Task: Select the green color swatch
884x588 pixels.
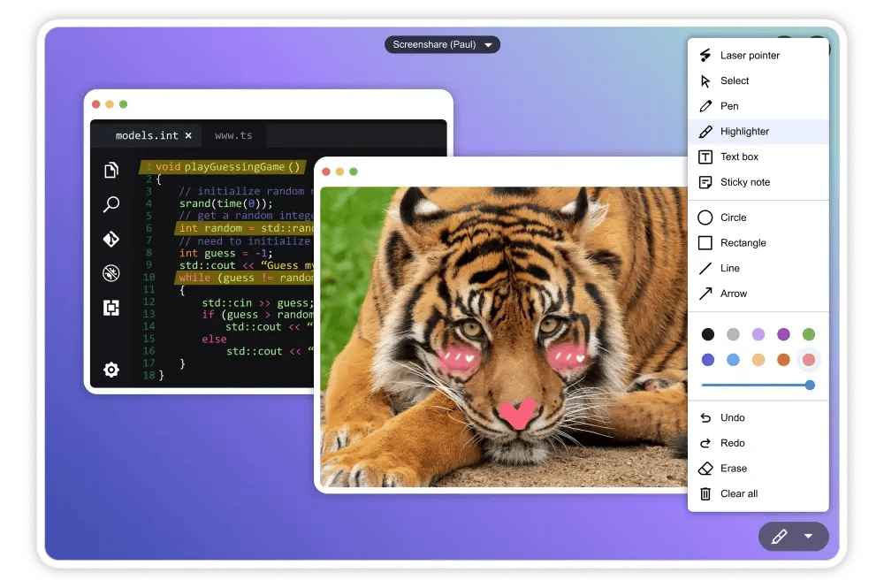Action: tap(808, 334)
